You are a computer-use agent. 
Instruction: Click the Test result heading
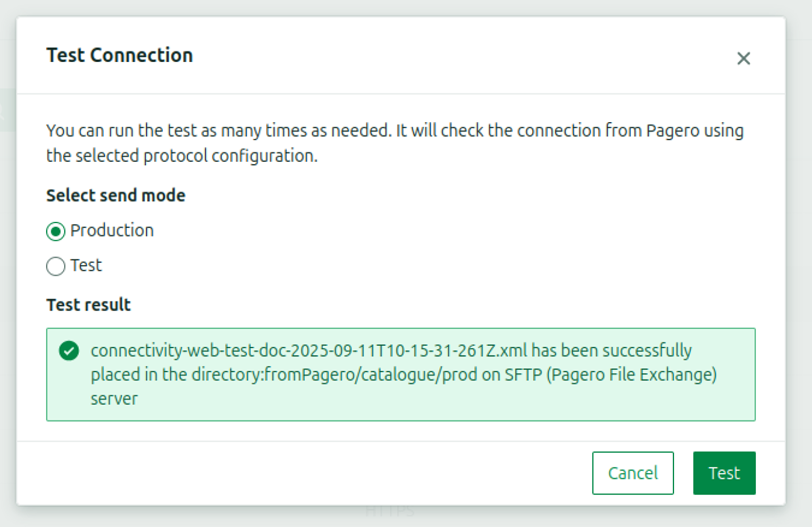pyautogui.click(x=88, y=305)
